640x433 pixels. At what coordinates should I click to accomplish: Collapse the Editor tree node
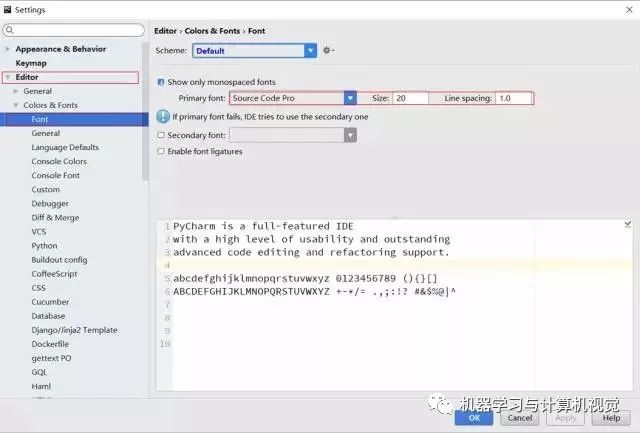pyautogui.click(x=8, y=77)
